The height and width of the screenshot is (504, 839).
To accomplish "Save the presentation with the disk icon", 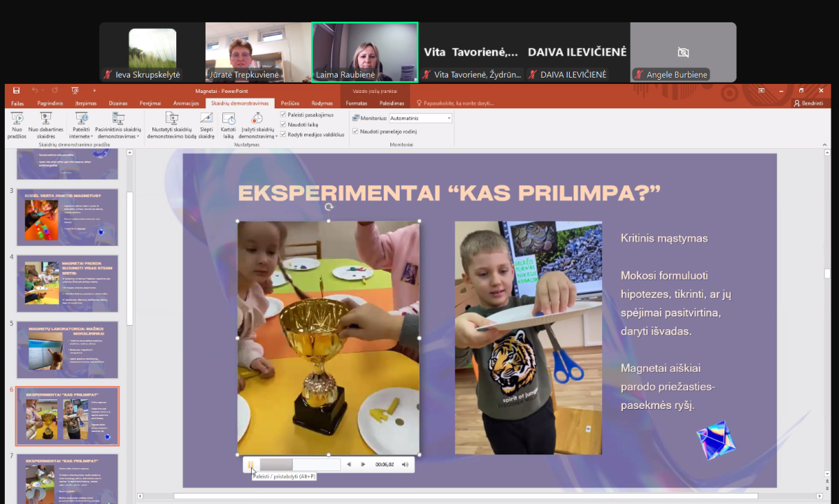I will click(x=16, y=90).
